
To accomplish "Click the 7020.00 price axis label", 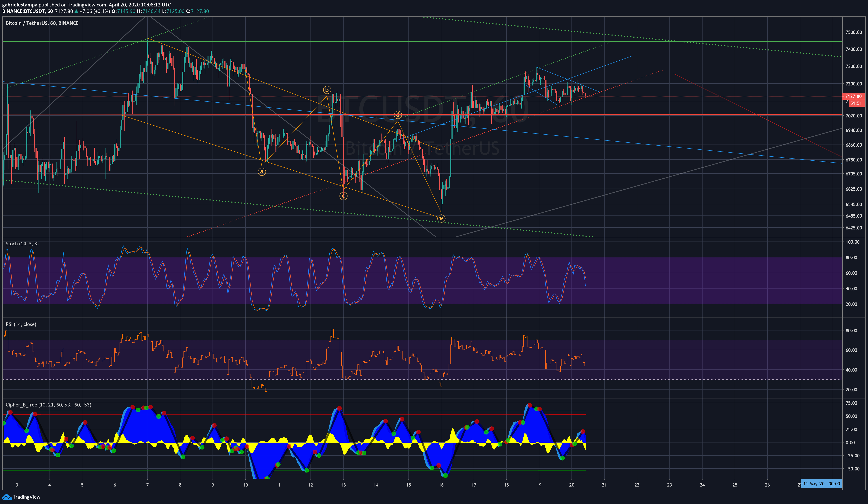I will point(853,116).
